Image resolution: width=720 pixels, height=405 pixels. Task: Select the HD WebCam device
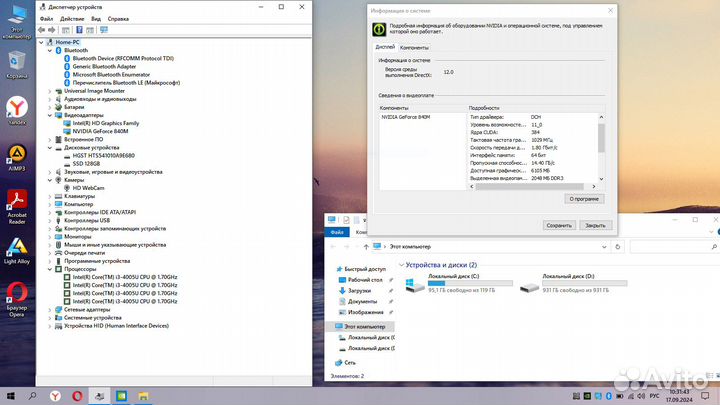pyautogui.click(x=88, y=188)
